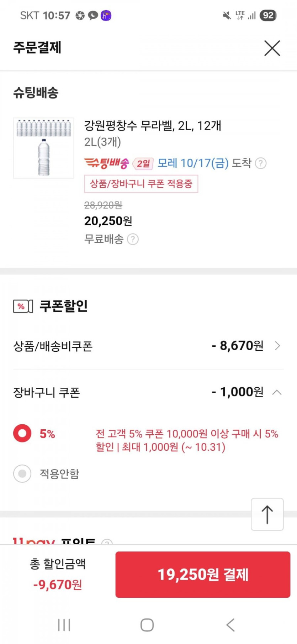This screenshot has height=644, width=297.
Task: Tap the help icon beside 무료배송
Action: tap(133, 239)
